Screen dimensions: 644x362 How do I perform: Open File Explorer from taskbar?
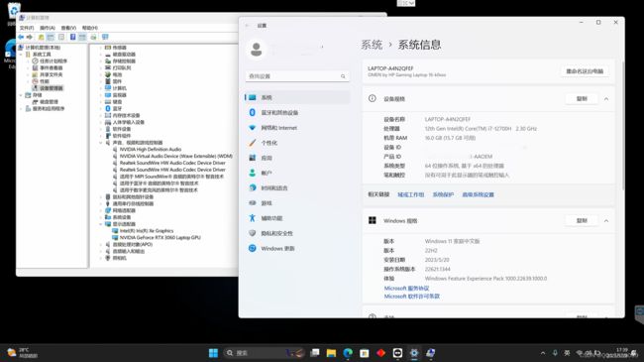click(x=331, y=353)
